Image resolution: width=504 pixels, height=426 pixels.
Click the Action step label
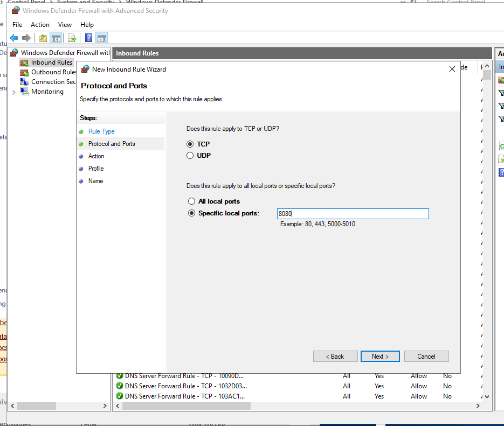coord(96,156)
